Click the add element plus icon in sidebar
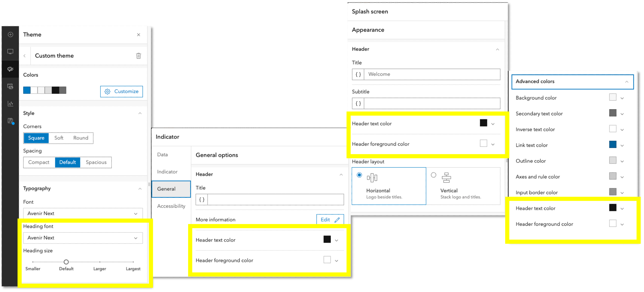Image resolution: width=644 pixels, height=292 pixels. click(10, 35)
